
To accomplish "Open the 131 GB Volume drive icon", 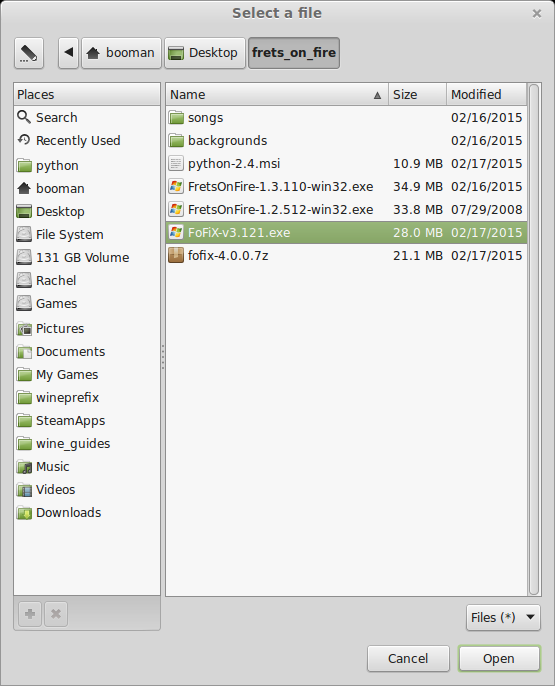I will pos(24,257).
